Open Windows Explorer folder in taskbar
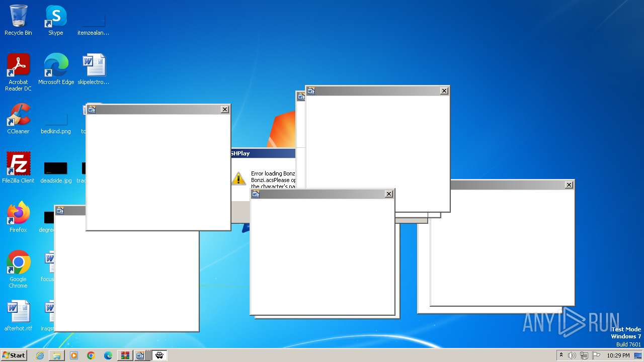The height and width of the screenshot is (362, 644). coord(57,355)
